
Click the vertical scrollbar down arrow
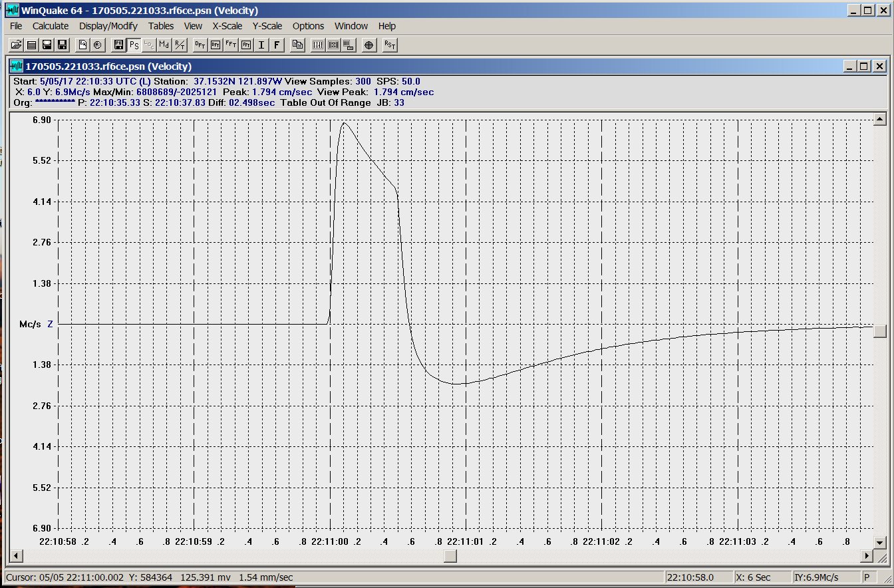click(x=880, y=542)
